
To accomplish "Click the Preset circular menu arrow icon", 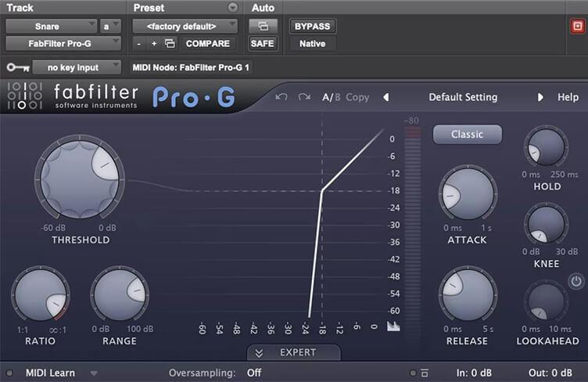I will click(x=232, y=8).
